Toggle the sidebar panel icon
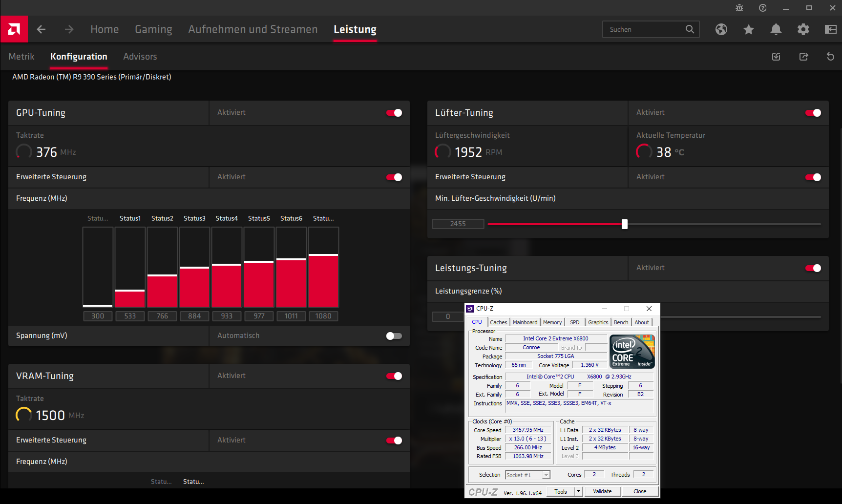842x504 pixels. [x=831, y=29]
